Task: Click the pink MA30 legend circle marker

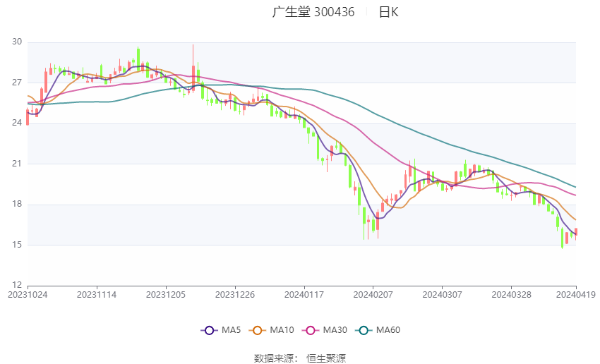Action: pyautogui.click(x=308, y=330)
